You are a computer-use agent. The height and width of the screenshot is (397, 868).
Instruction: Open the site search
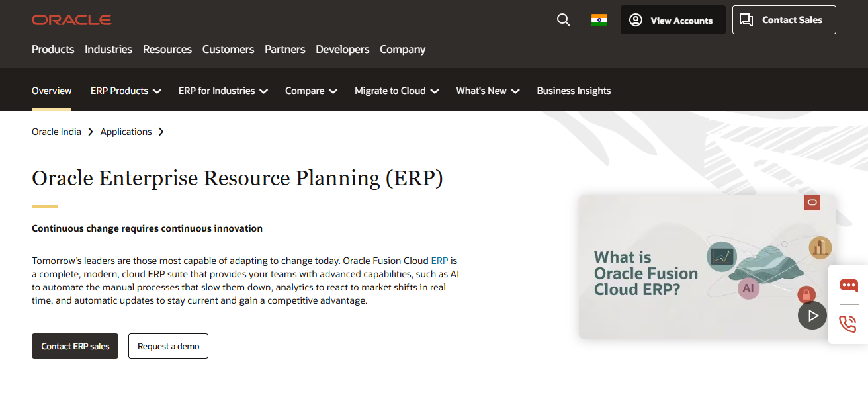pyautogui.click(x=563, y=19)
